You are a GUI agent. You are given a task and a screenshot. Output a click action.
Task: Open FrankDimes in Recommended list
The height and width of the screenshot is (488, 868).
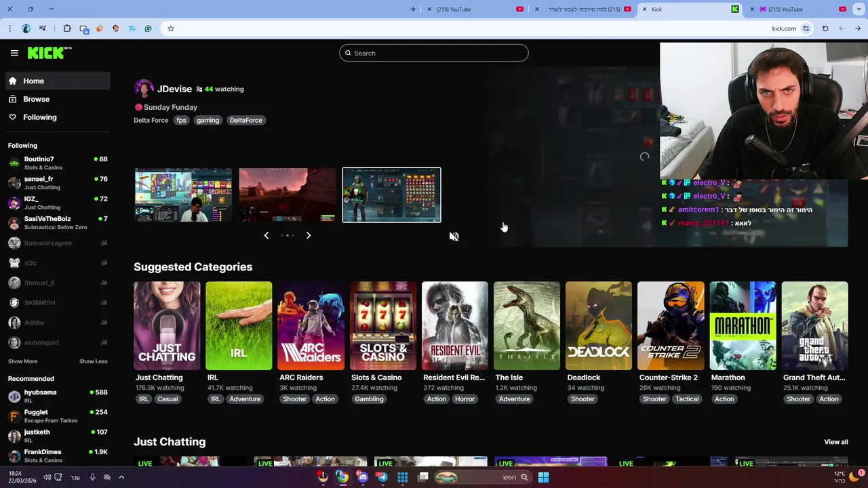pyautogui.click(x=58, y=455)
